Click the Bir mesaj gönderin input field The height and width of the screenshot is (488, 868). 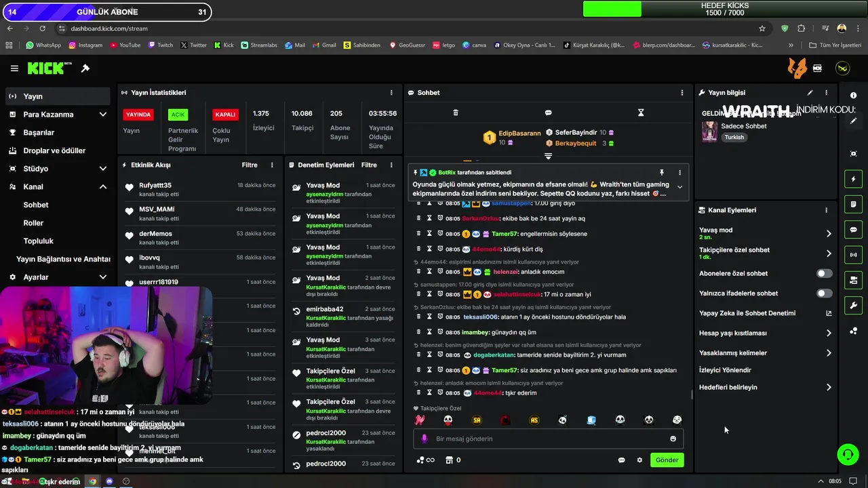(x=548, y=439)
